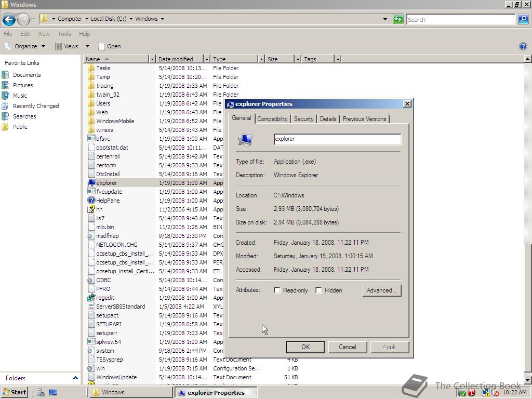Click the red J tray icon

point(472,393)
